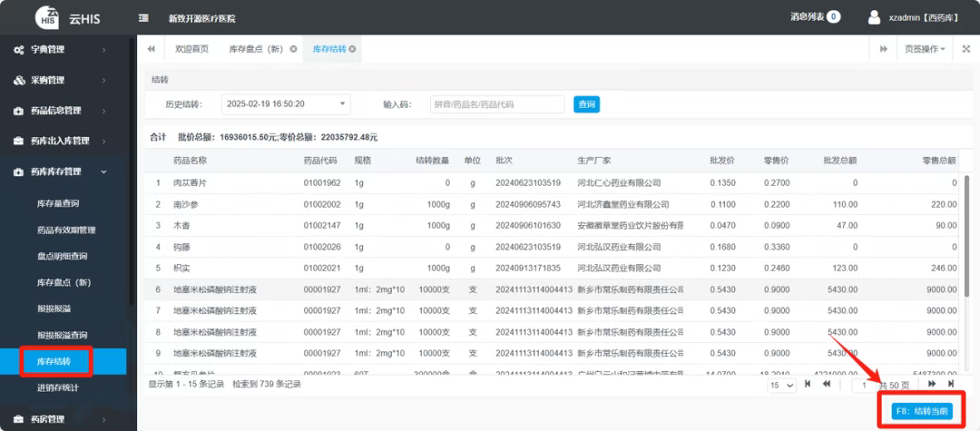This screenshot has width=980, height=431.
Task: Click the 批发价 column header
Action: 722,161
